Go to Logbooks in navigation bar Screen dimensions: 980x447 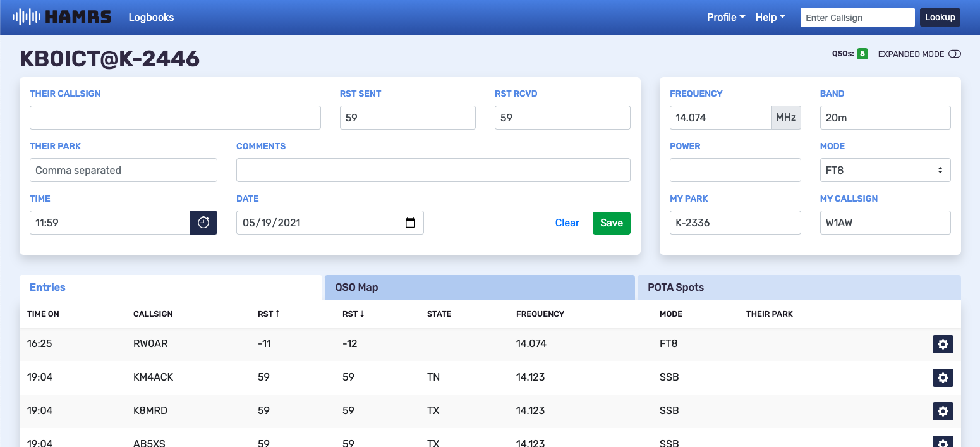coord(151,17)
